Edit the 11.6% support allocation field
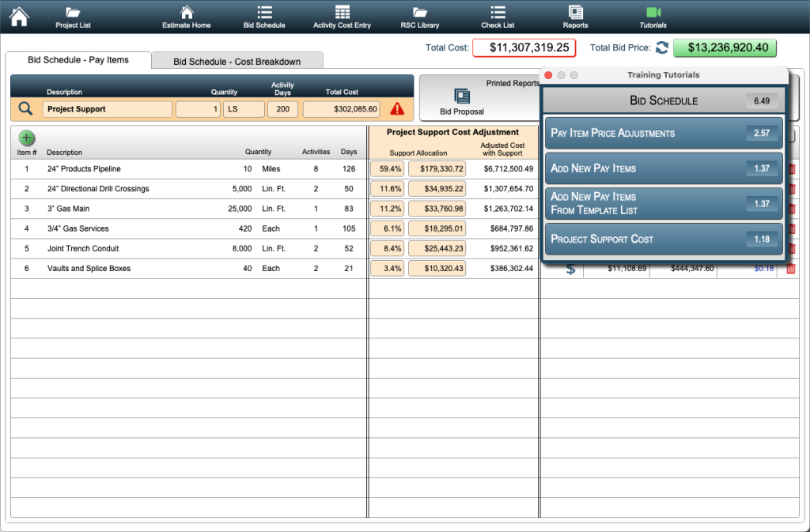Image resolution: width=810 pixels, height=532 pixels. pyautogui.click(x=388, y=189)
